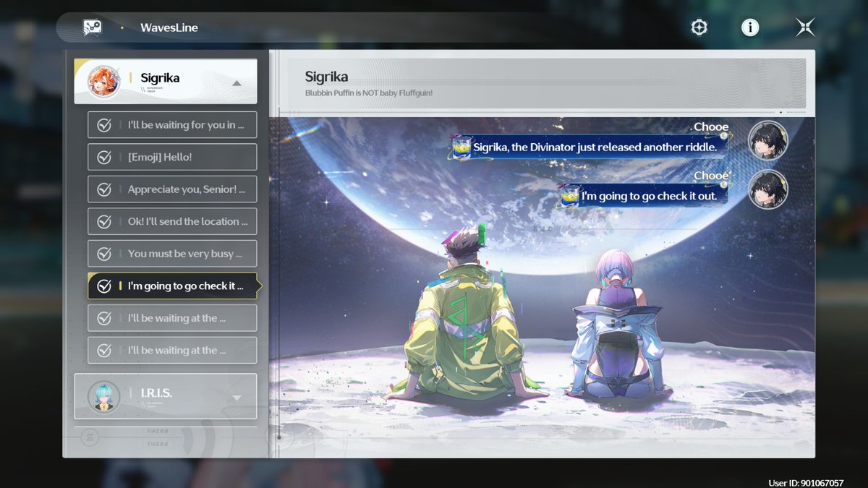Open 'You must be very busy ...' conversation
Viewport: 868px width, 488px height.
(172, 254)
